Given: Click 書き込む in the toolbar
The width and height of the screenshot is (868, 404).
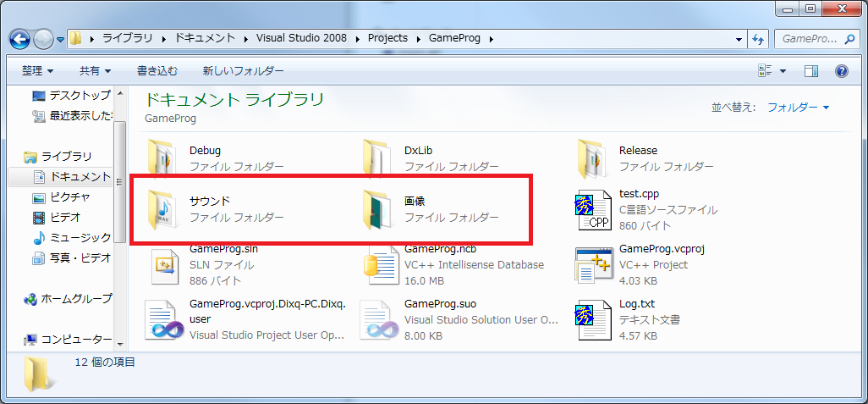Looking at the screenshot, I should [x=157, y=71].
